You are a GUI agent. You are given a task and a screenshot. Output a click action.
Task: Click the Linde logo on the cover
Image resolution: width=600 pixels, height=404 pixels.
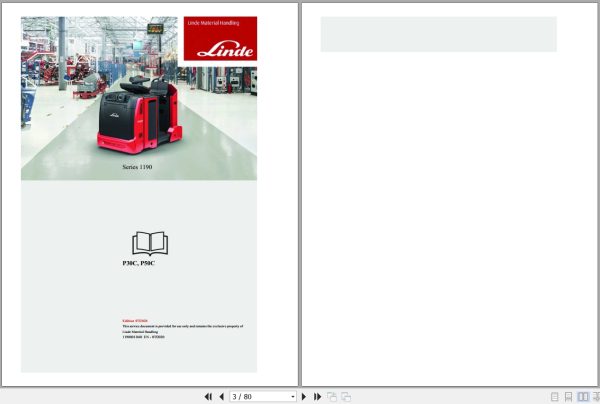tap(225, 50)
